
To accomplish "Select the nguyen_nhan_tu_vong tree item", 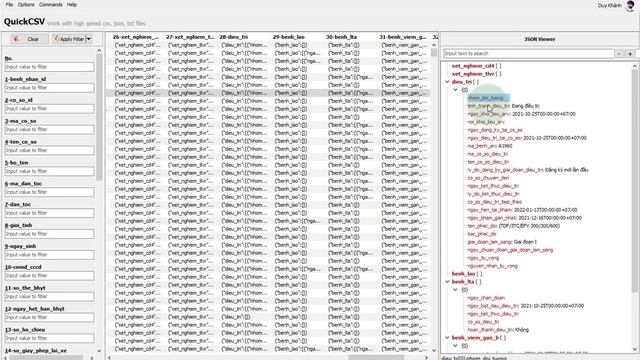I will pos(492,266).
